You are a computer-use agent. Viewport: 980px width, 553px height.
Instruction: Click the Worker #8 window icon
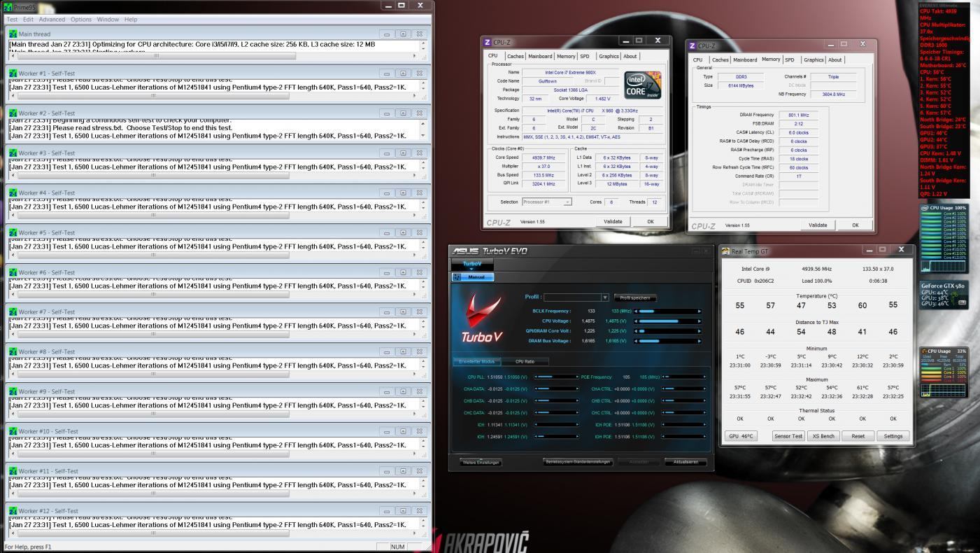pyautogui.click(x=13, y=351)
